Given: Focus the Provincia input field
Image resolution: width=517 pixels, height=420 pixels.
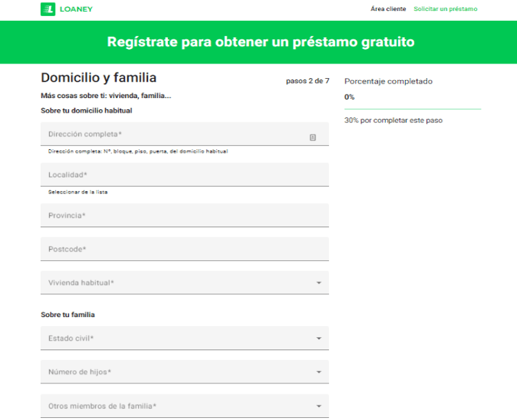Looking at the screenshot, I should [x=185, y=215].
